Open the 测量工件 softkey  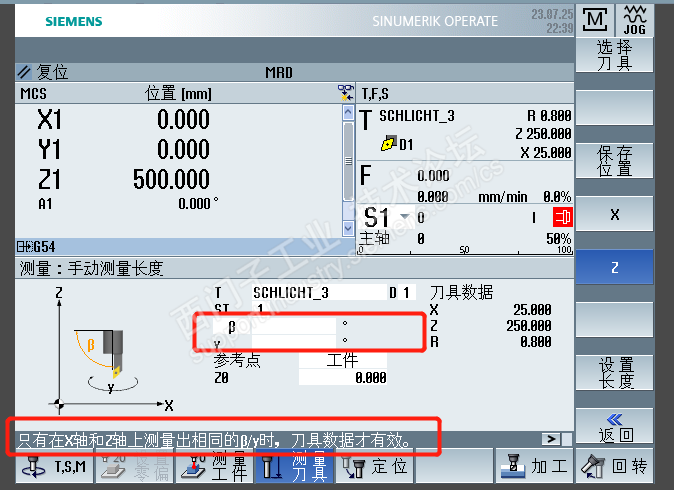214,466
